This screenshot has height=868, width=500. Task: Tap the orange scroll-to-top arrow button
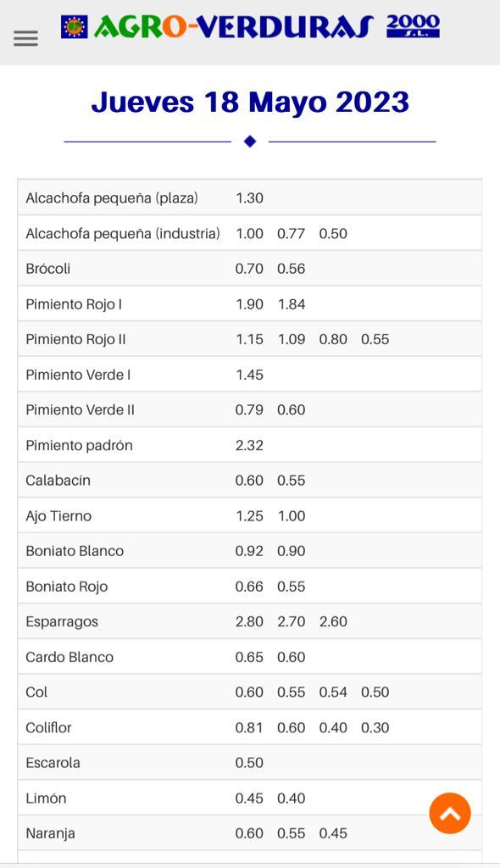[x=450, y=813]
